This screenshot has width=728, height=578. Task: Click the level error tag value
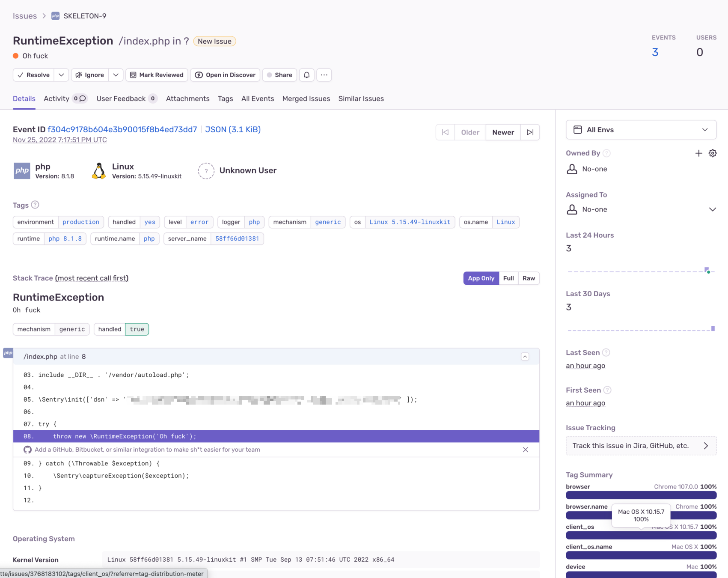[199, 222]
